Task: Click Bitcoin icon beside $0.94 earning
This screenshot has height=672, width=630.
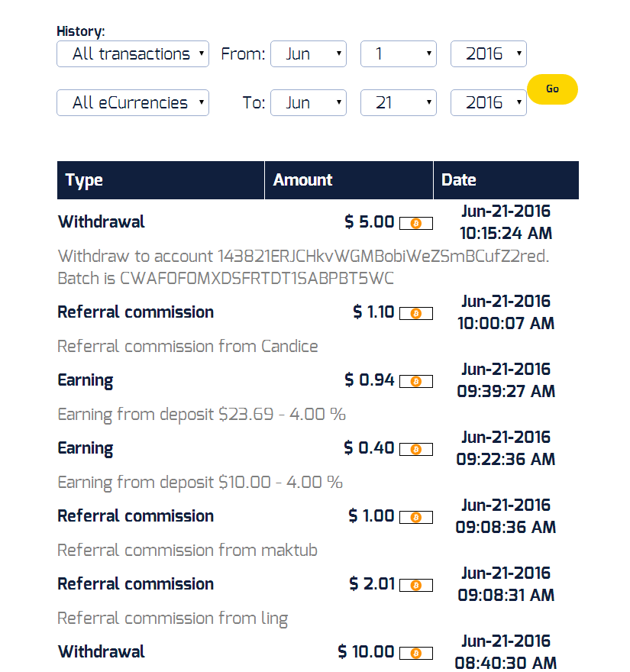Action: pos(415,381)
